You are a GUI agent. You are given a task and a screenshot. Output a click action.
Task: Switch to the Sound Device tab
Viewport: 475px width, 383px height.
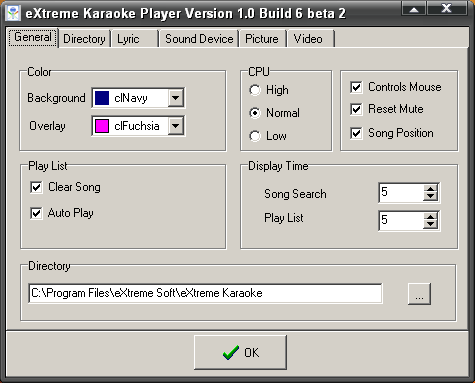[x=199, y=39]
